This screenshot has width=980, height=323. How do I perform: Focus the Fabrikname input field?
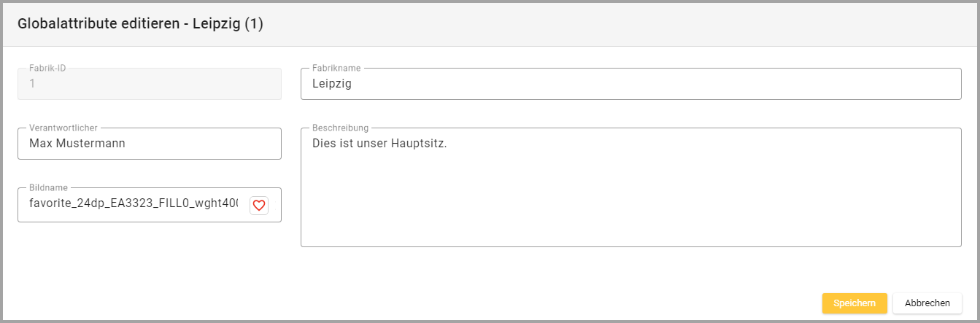(630, 84)
